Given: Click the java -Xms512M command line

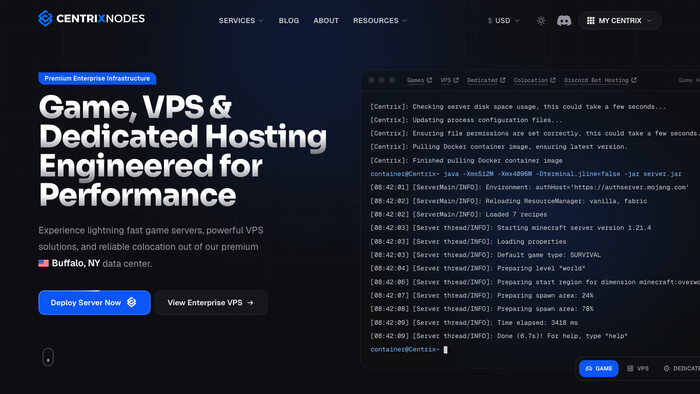Looking at the screenshot, I should (x=526, y=174).
